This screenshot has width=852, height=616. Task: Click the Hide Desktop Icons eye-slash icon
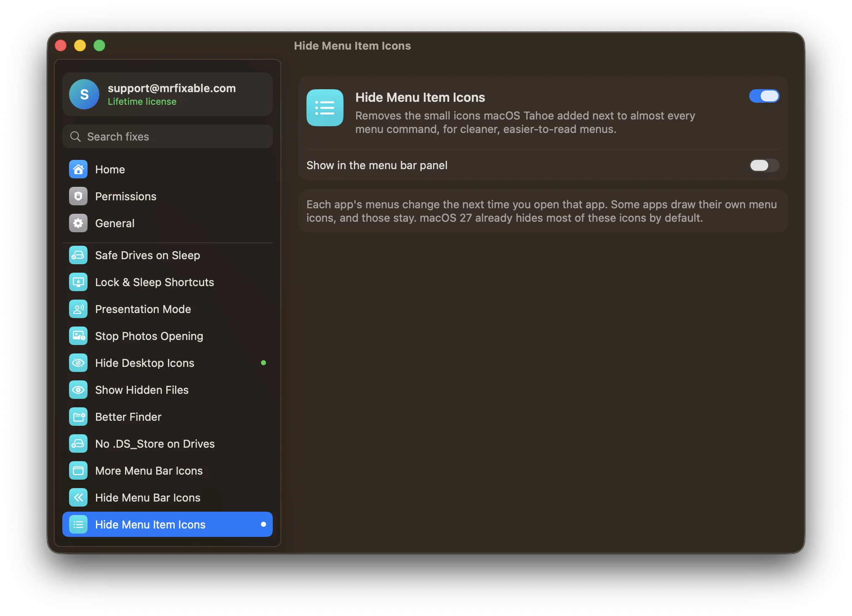[x=78, y=363]
